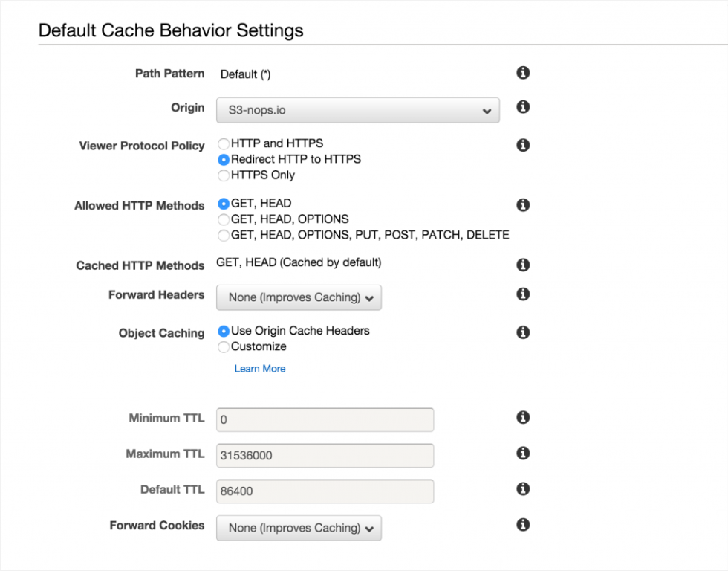Click the Path Pattern info icon
The width and height of the screenshot is (728, 571).
pos(522,73)
